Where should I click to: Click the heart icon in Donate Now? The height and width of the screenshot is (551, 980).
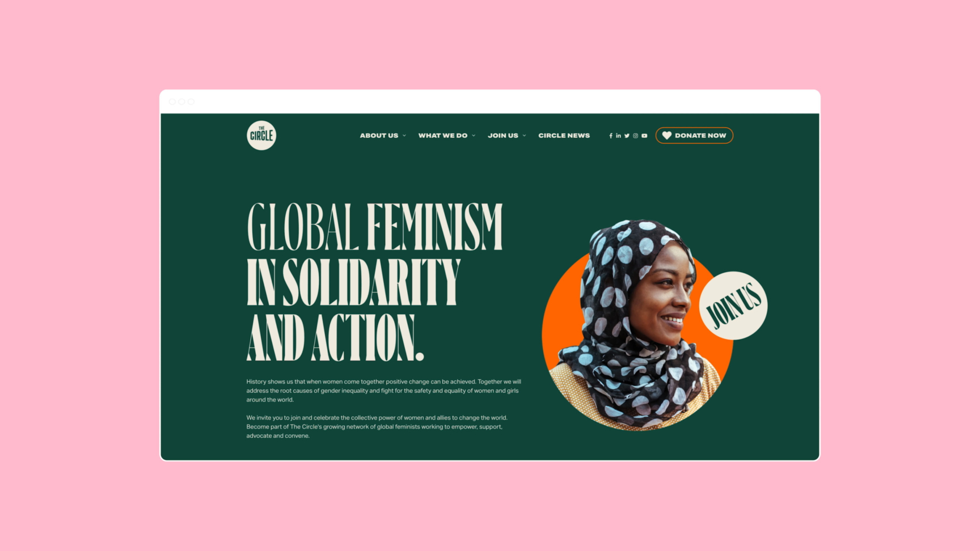pos(667,135)
